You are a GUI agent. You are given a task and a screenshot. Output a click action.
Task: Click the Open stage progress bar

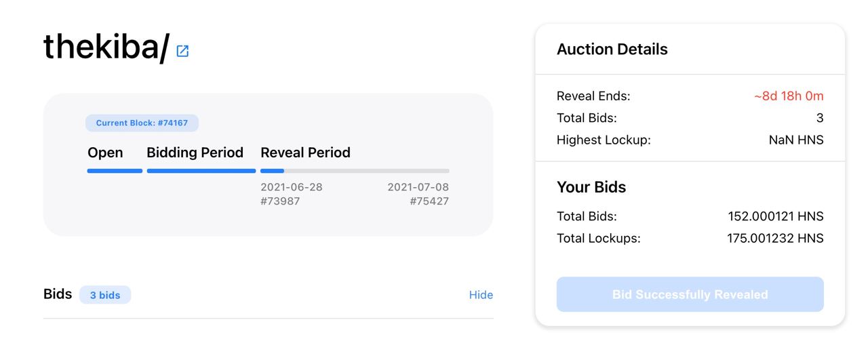(115, 171)
